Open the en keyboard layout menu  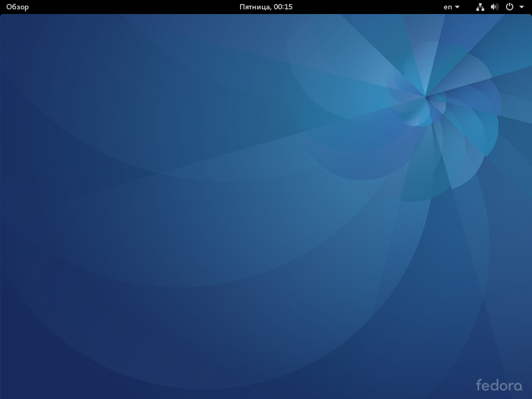[451, 7]
